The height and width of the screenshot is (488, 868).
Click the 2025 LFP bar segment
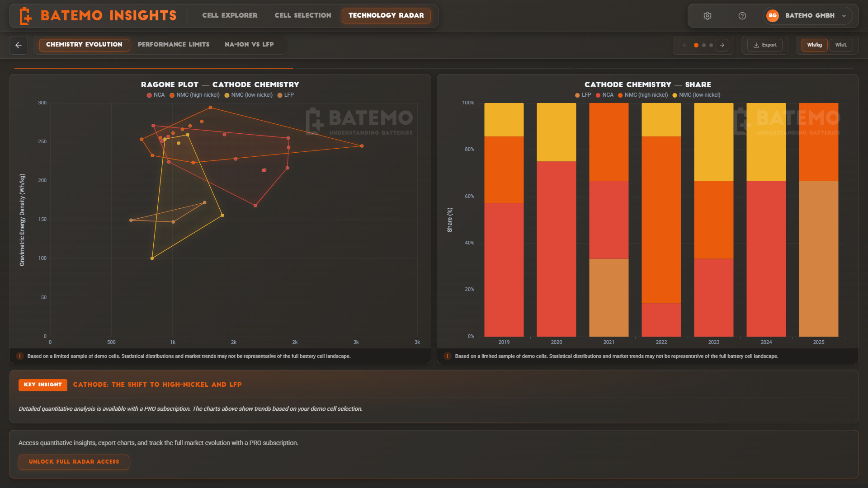point(818,258)
